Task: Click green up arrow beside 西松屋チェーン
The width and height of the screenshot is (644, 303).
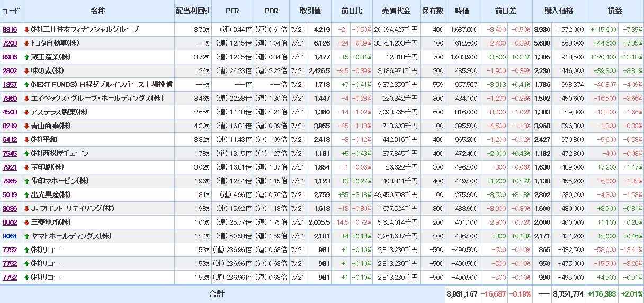Action: (x=26, y=154)
